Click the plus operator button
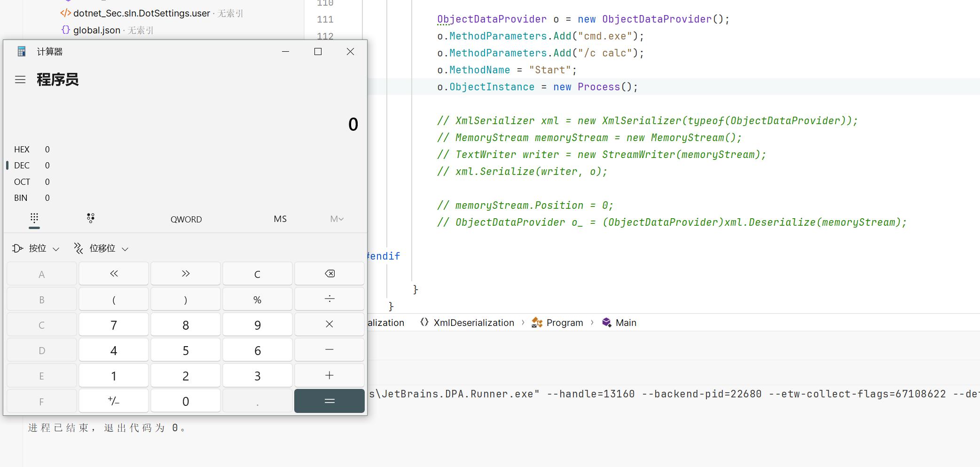 pyautogui.click(x=329, y=375)
